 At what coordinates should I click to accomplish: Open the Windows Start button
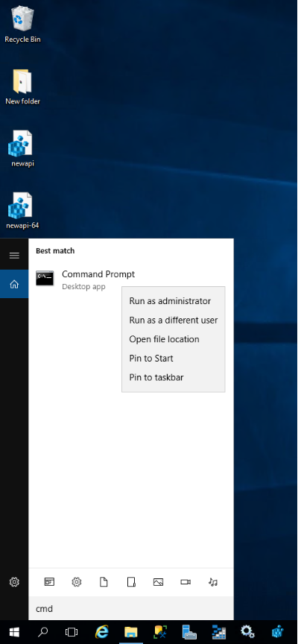tap(14, 631)
